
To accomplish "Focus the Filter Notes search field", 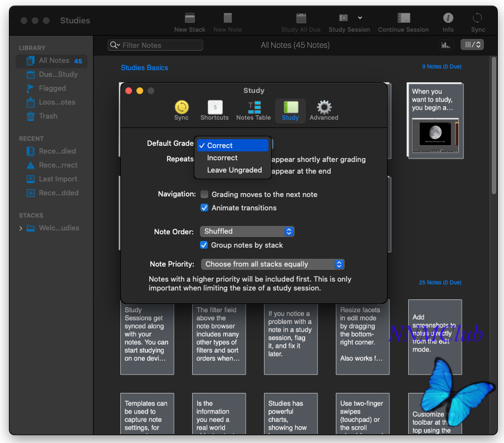I will (155, 45).
